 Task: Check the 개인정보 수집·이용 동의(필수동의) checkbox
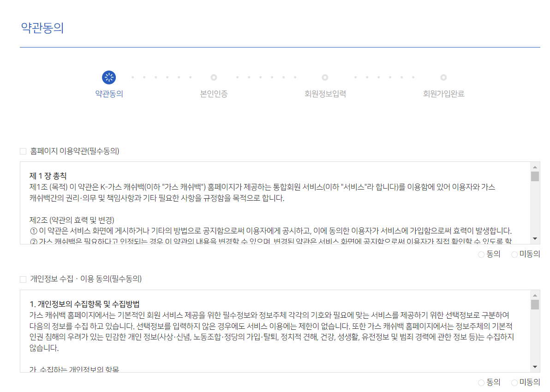coord(22,278)
